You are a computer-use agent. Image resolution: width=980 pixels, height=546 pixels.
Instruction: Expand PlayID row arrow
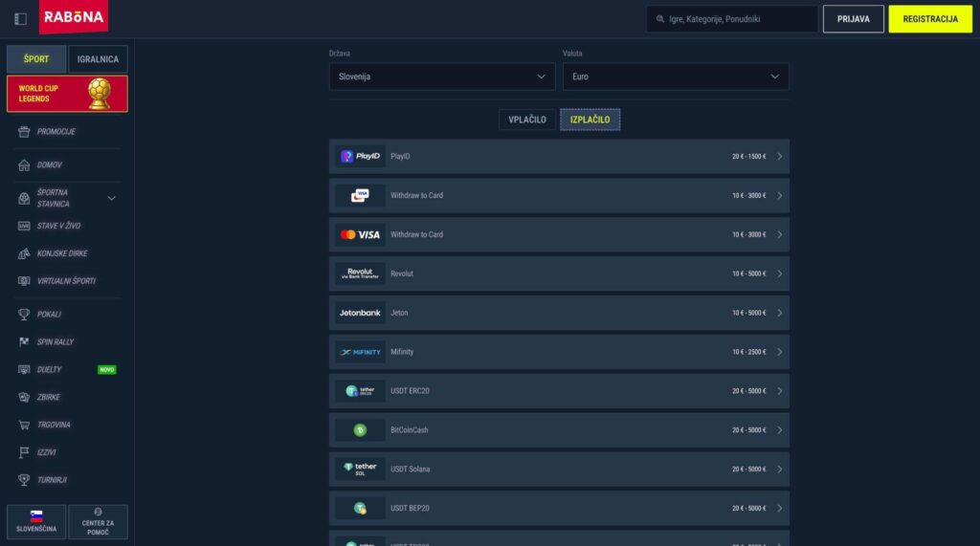779,156
